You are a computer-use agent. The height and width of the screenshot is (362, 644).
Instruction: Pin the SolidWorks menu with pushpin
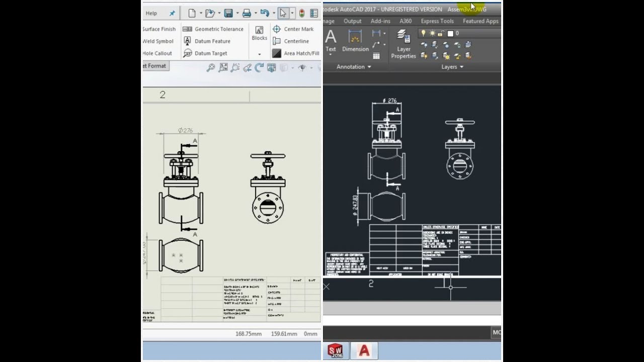[172, 14]
